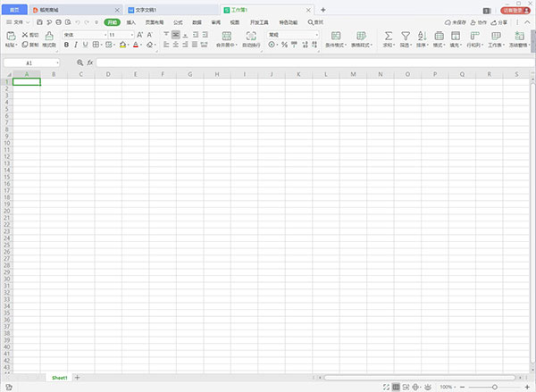
Task: Click the Fill (填充) icon
Action: click(x=456, y=36)
